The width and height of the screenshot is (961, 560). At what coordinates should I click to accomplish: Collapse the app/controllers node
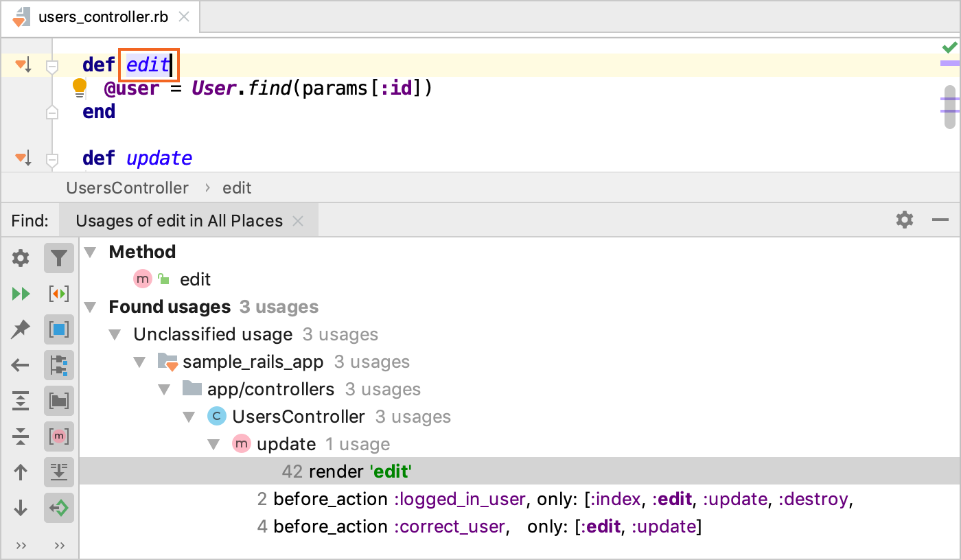tap(165, 390)
